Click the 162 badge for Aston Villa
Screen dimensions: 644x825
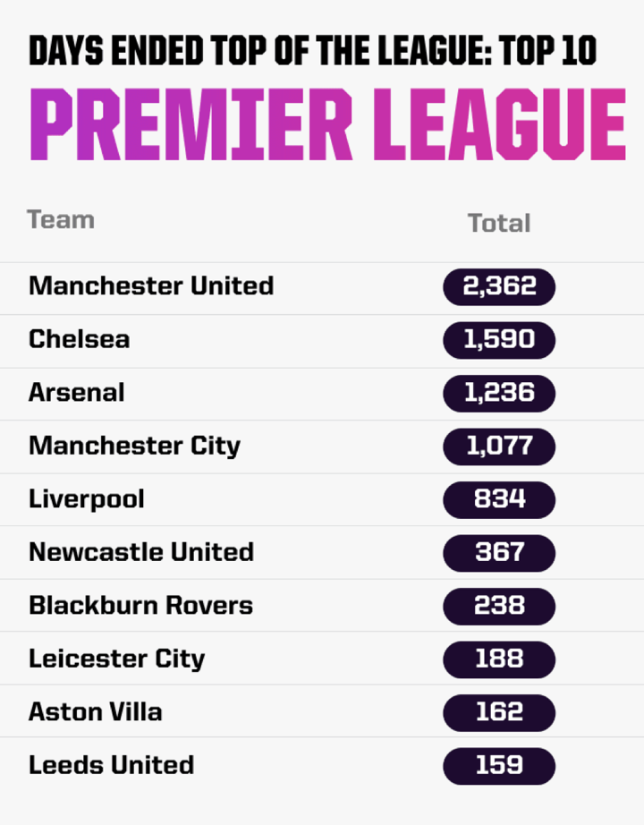[x=499, y=712]
